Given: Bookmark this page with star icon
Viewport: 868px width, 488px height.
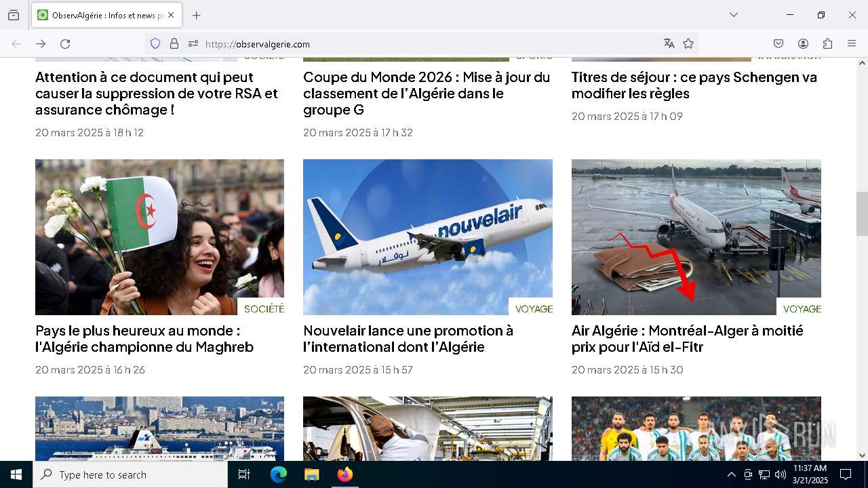Looking at the screenshot, I should tap(688, 43).
